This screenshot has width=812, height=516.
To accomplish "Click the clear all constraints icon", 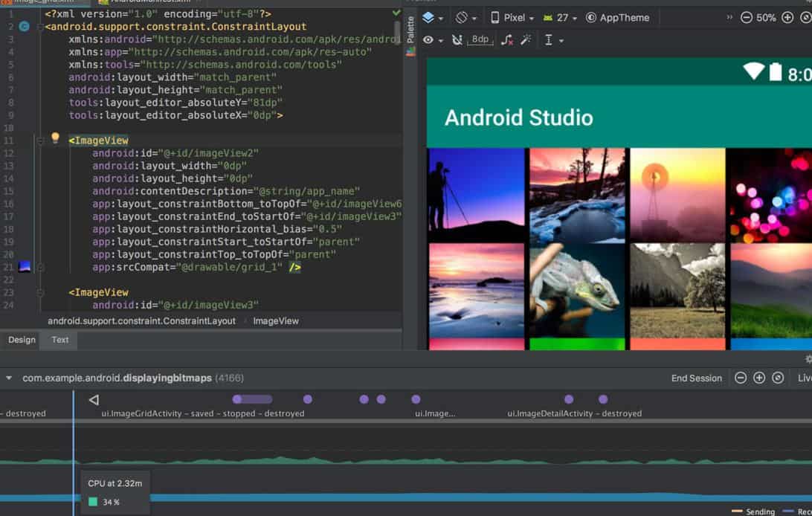I will [x=507, y=40].
